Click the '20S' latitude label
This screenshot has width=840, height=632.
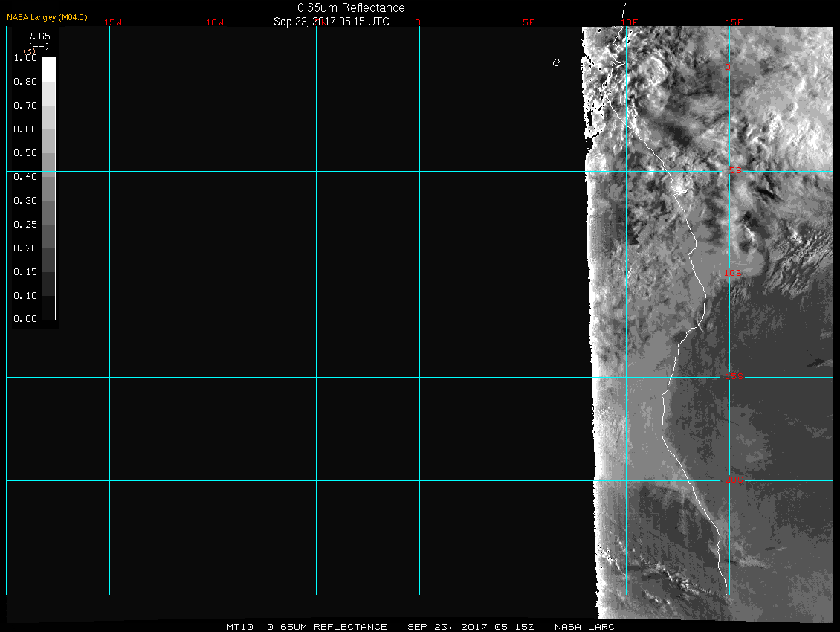734,480
